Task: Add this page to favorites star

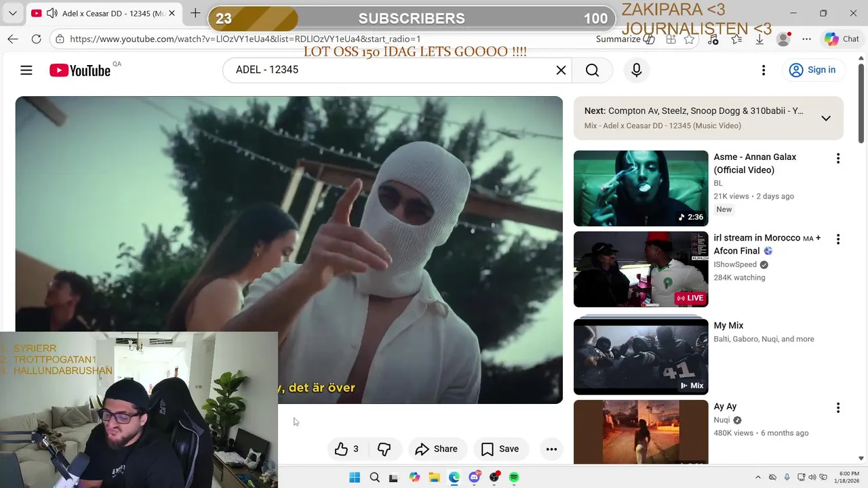Action: coord(689,39)
